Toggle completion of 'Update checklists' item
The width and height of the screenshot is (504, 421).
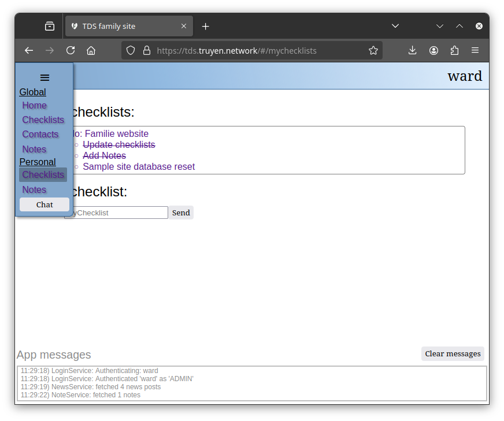(x=118, y=144)
